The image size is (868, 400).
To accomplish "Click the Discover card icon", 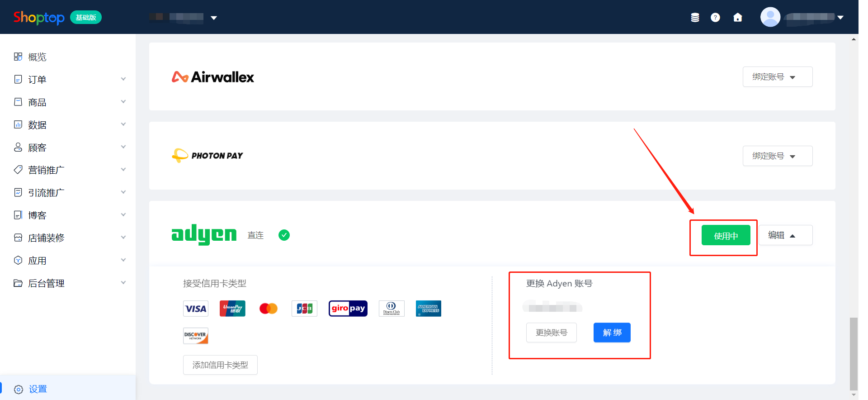I will (x=196, y=336).
